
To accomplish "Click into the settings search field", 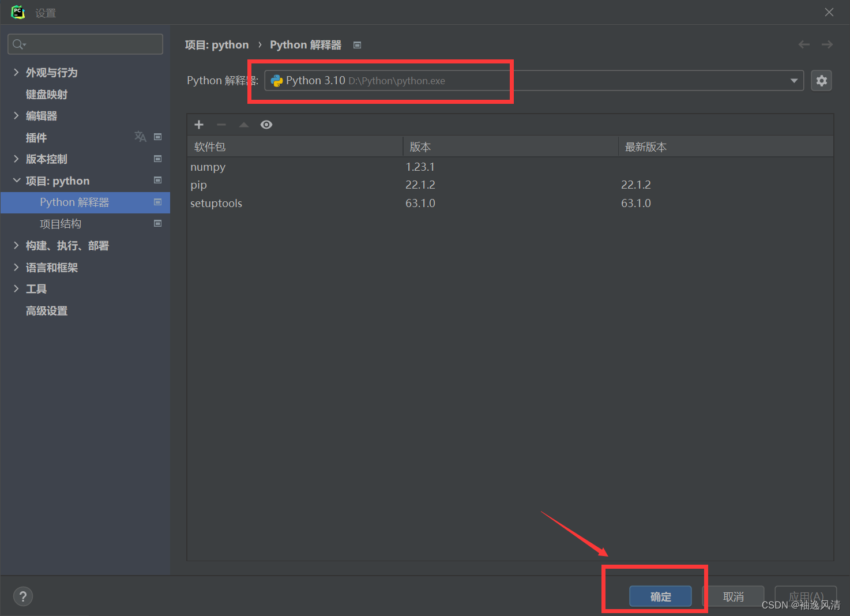I will click(85, 44).
